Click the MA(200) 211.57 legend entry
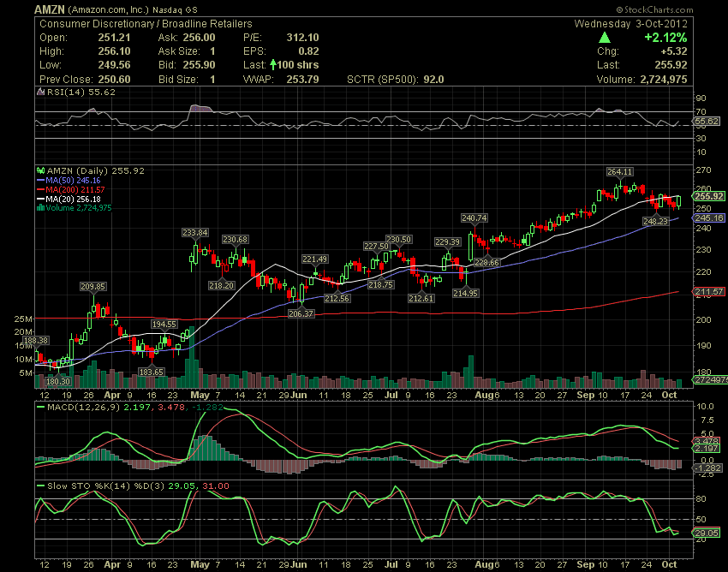This screenshot has height=572, width=728. coord(75,189)
